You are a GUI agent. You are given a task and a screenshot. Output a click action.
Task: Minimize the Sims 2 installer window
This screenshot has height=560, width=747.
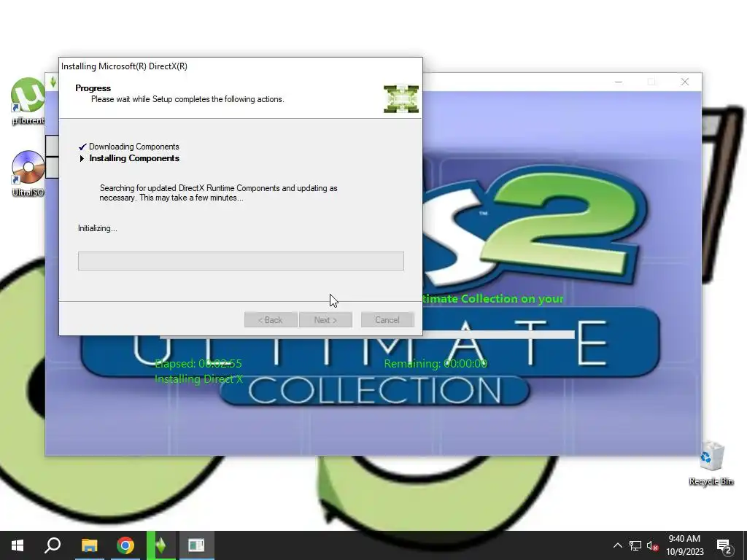(x=619, y=82)
